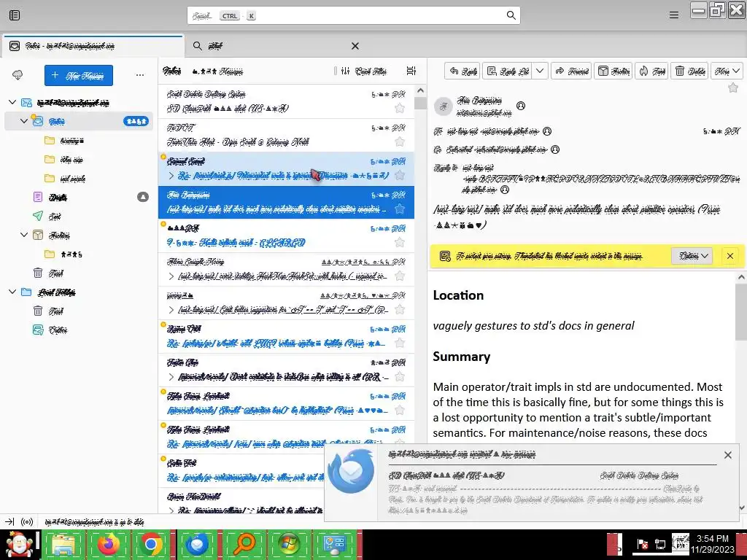Click the Forward button
Screen dimensions: 747x560
[x=571, y=71]
